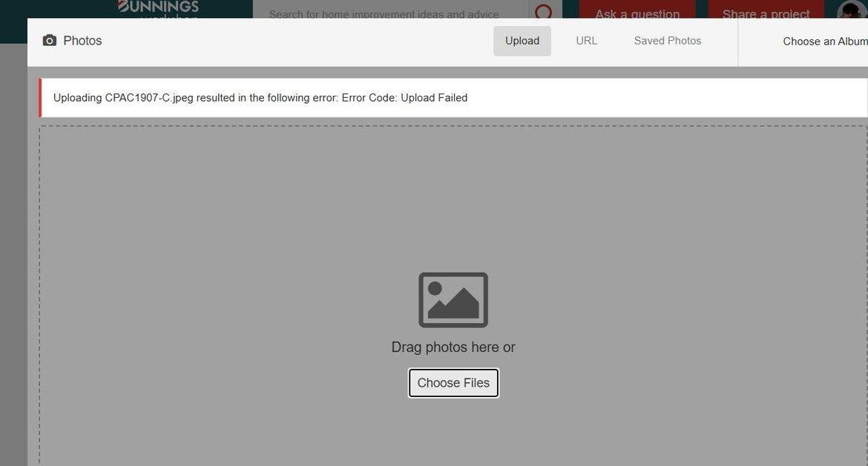Click the camera icon next to Photos

(x=49, y=41)
